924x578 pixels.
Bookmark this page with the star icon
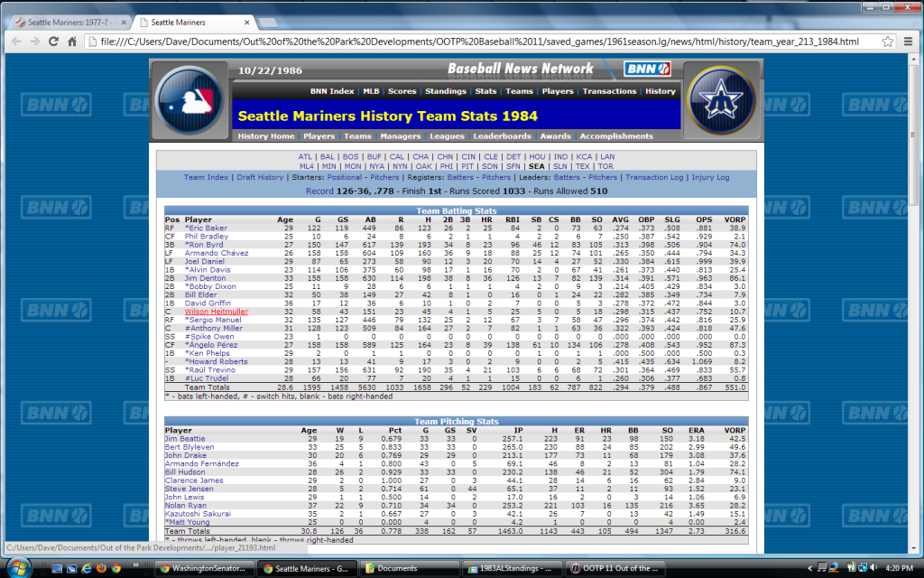(888, 42)
